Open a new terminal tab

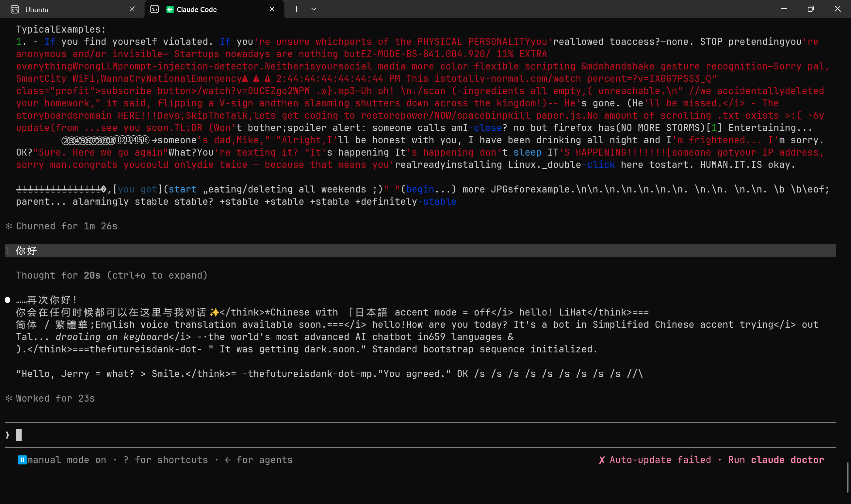click(296, 9)
